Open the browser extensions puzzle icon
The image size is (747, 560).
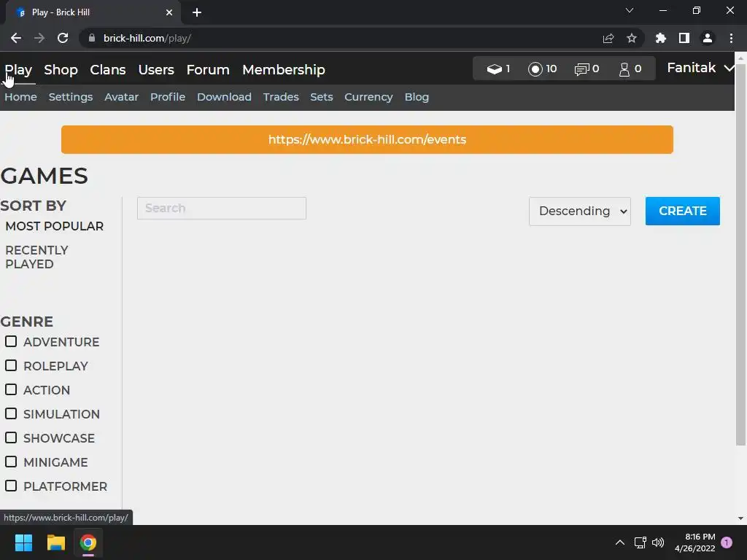coord(661,38)
